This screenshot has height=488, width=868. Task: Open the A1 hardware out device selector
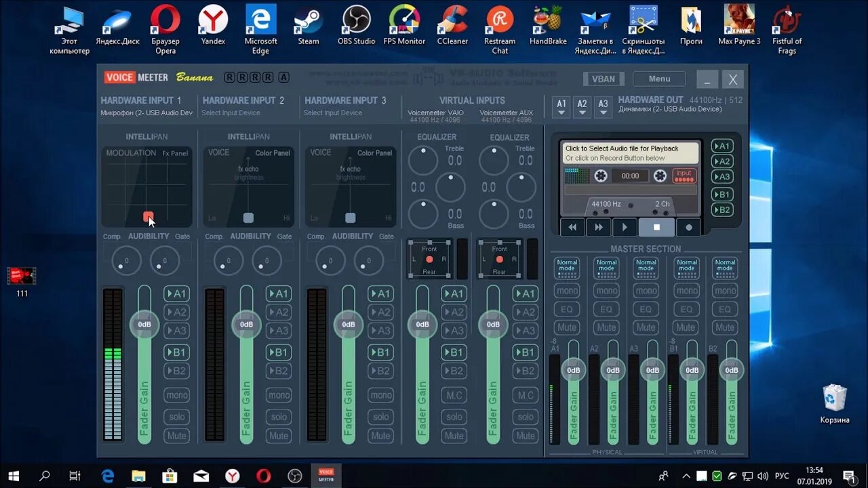(x=561, y=105)
